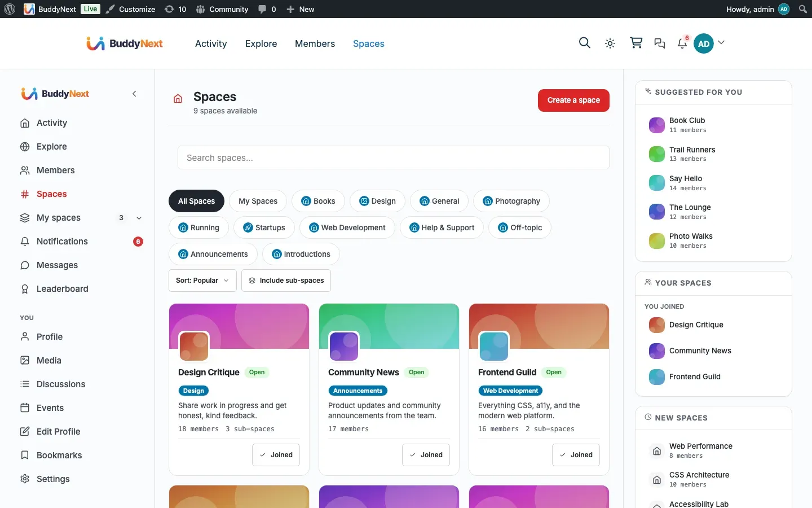Open the WordPress logo menu
812x508 pixels.
pos(10,9)
